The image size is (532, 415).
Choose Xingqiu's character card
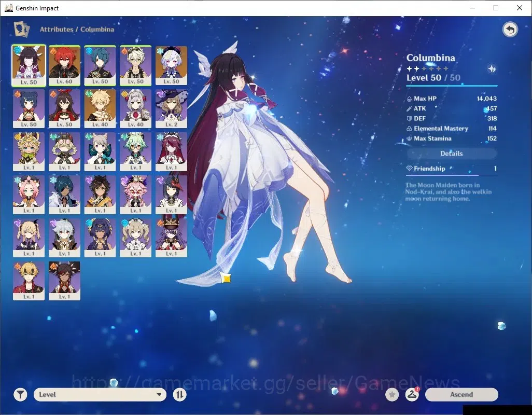(x=100, y=65)
